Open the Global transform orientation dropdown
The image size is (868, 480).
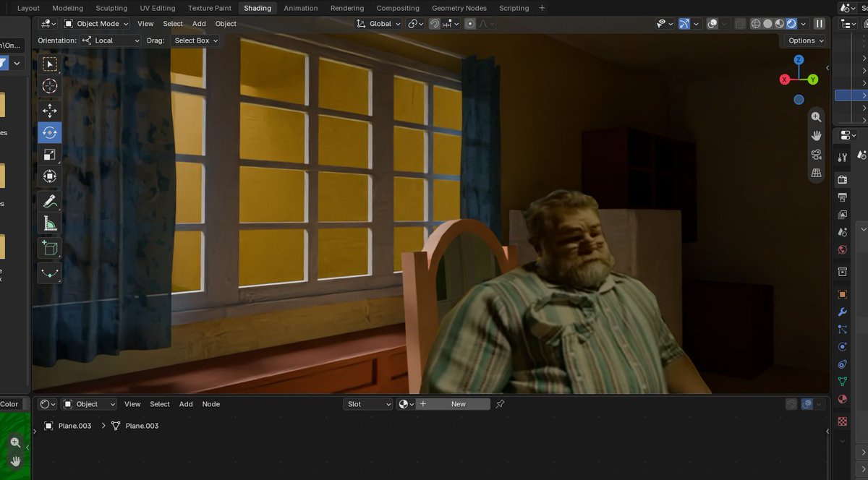380,24
